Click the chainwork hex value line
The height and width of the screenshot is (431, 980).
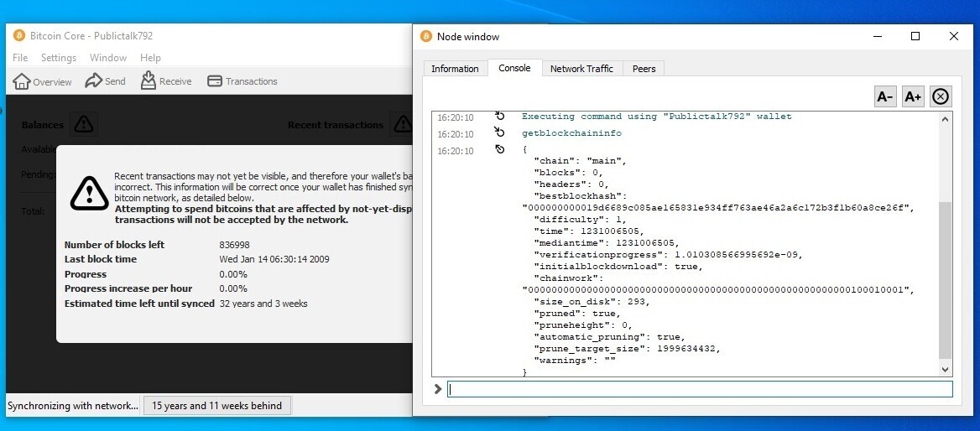pyautogui.click(x=718, y=290)
